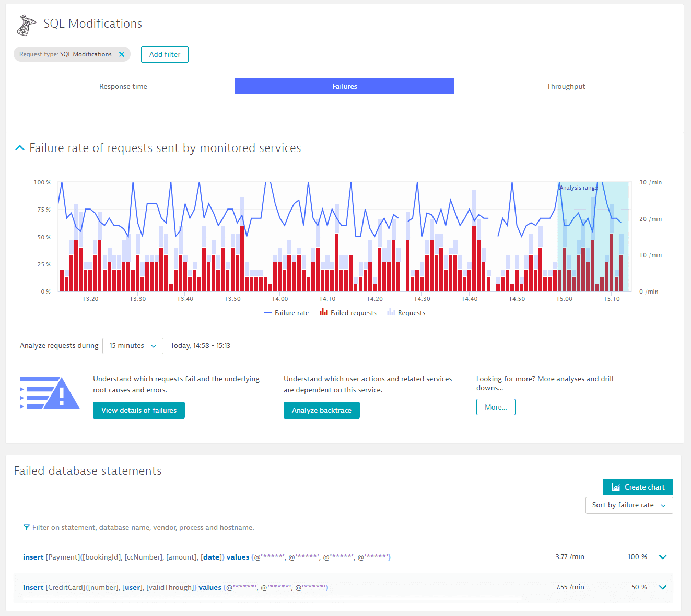Click the insert [Payment] statement text

tap(207, 557)
